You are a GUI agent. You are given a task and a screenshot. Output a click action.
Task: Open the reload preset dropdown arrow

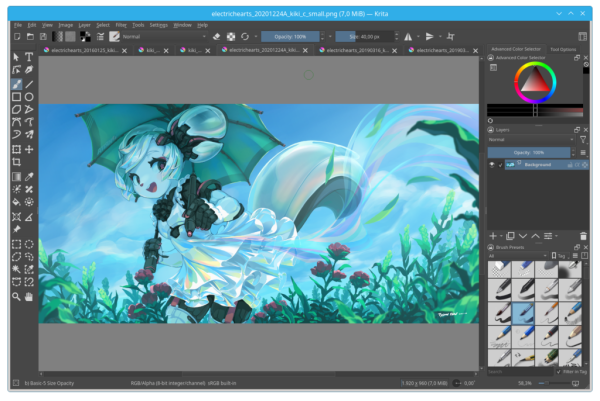(x=256, y=36)
